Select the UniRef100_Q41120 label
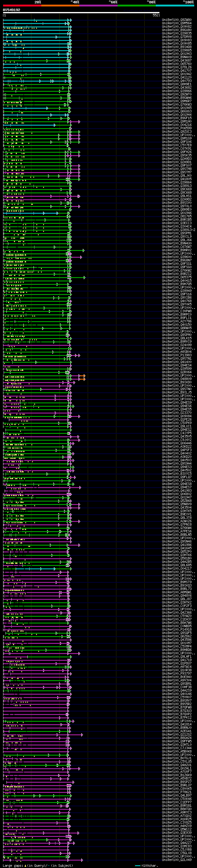The width and height of the screenshot is (197, 868). (177, 78)
